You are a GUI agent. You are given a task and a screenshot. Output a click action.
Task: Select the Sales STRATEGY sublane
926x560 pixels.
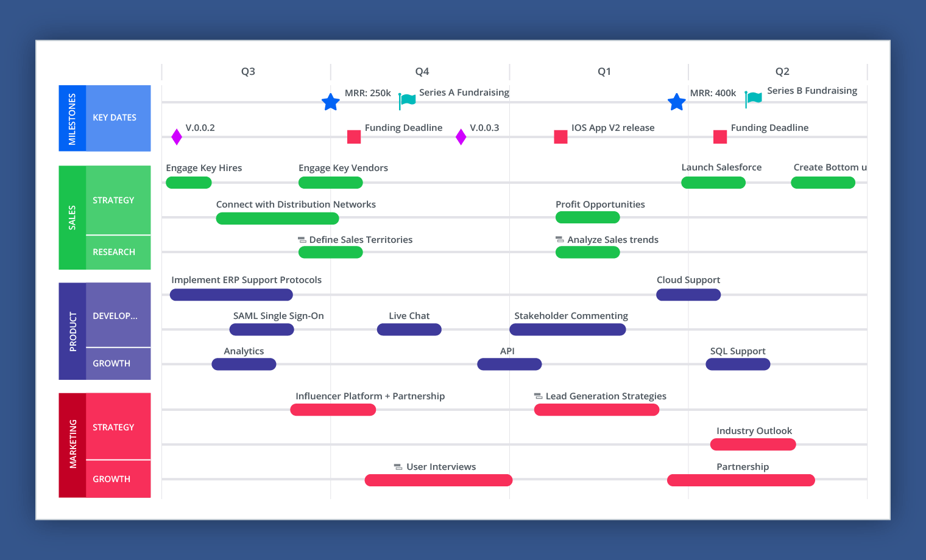118,200
